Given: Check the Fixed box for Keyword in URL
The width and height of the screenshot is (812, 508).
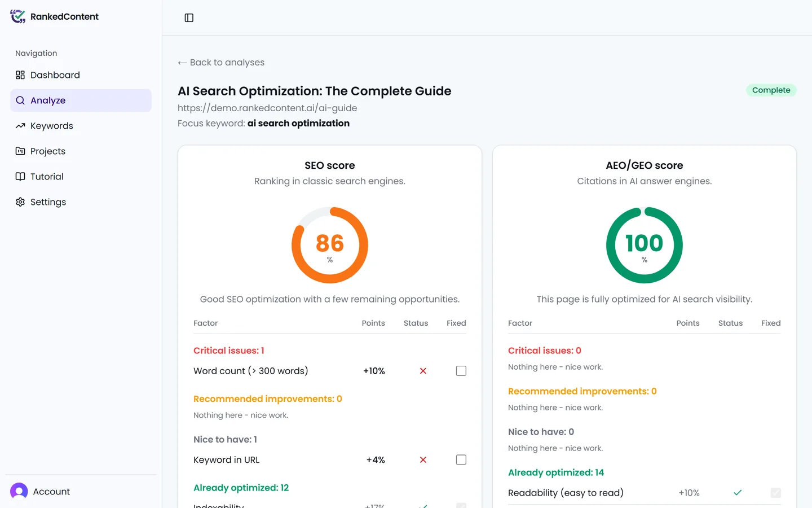Looking at the screenshot, I should tap(461, 460).
